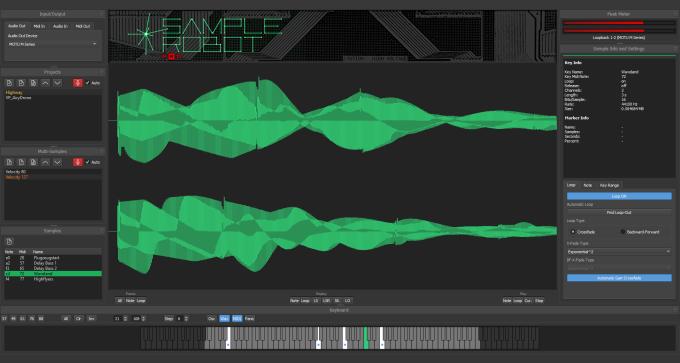Viewport: 680px width, 363px height.
Task: Toggle the Auto checkbox in Projects panel
Action: tap(88, 83)
